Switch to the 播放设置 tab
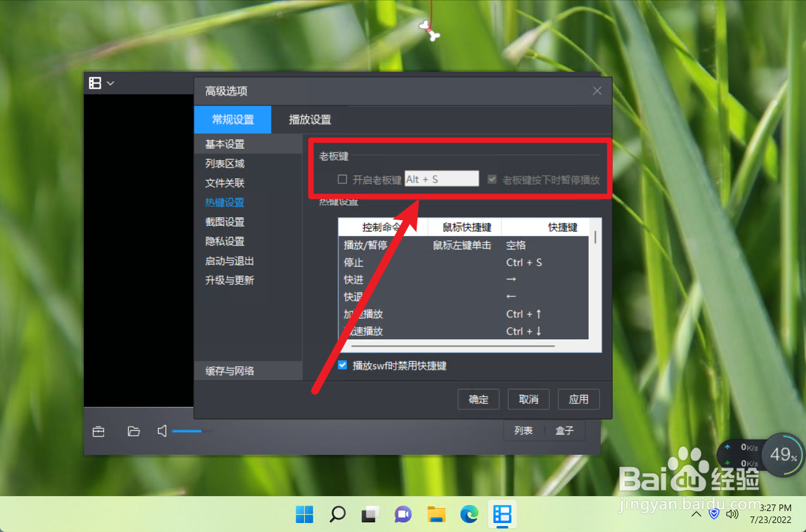Screen dimensions: 806x532 pyautogui.click(x=309, y=119)
